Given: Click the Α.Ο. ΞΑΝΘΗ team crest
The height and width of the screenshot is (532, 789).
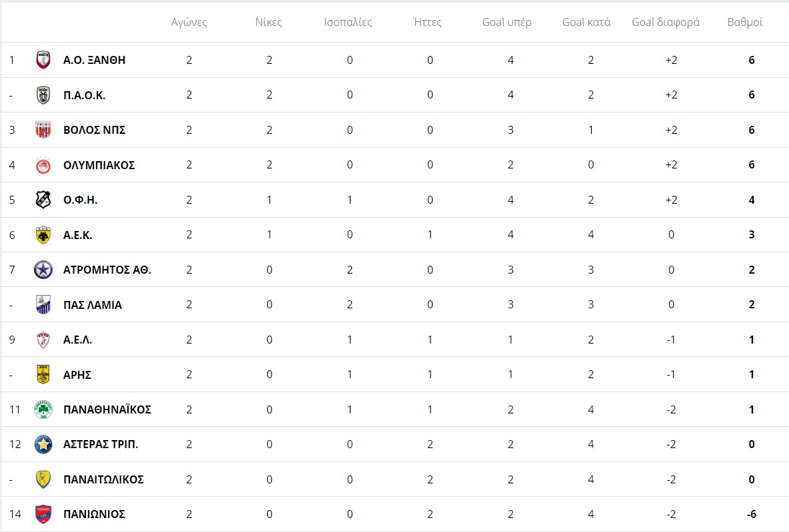Looking at the screenshot, I should click(43, 60).
